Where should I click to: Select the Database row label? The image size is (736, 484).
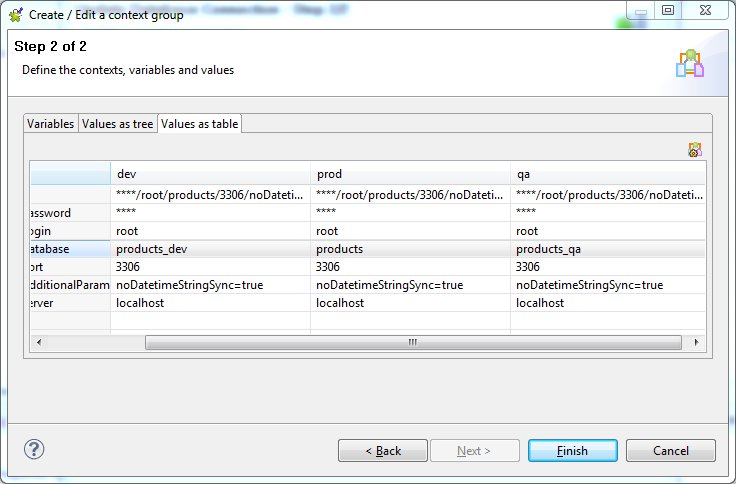(x=70, y=249)
